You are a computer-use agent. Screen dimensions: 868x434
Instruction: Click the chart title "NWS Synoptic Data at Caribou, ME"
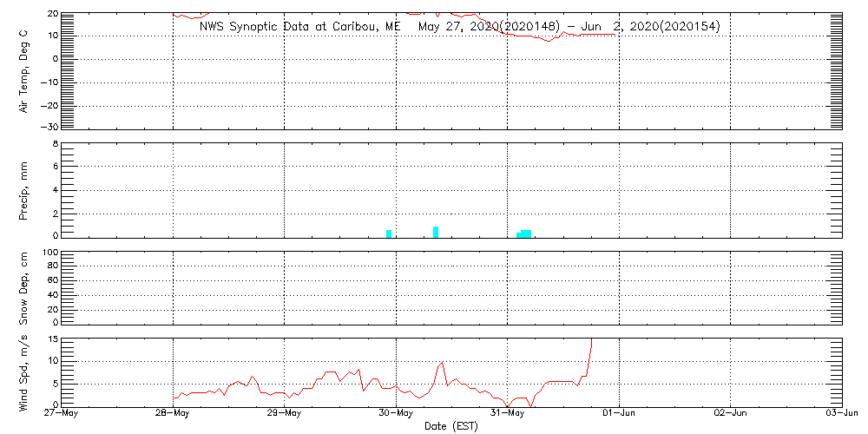coord(300,27)
